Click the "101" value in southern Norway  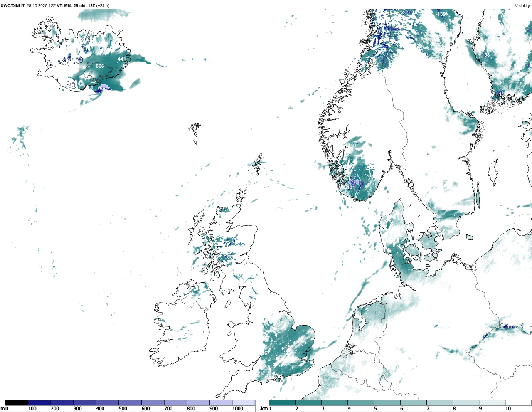[351, 187]
